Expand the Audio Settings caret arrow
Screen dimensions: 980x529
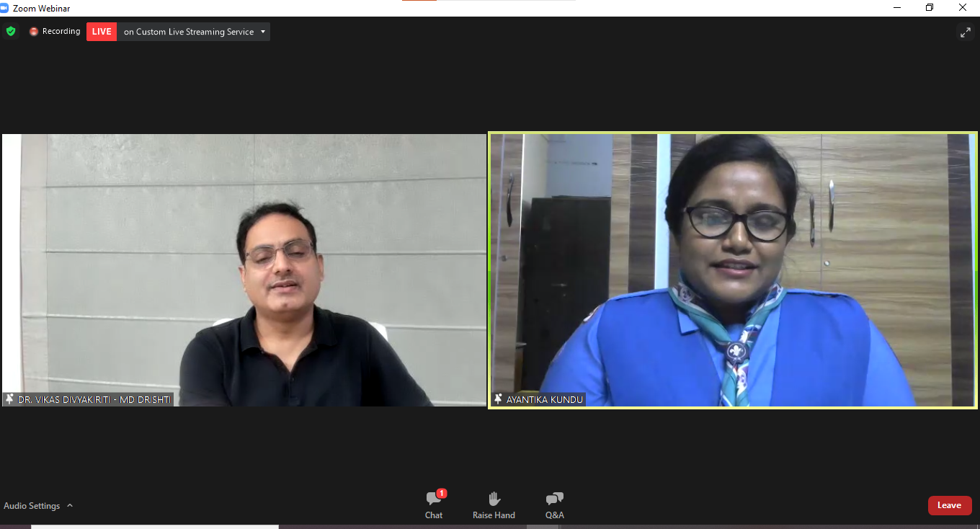tap(70, 506)
